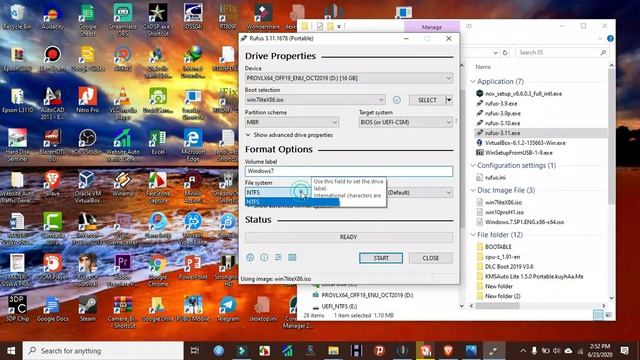Collapse the File folder (12) group
640x360 pixels.
click(473, 235)
